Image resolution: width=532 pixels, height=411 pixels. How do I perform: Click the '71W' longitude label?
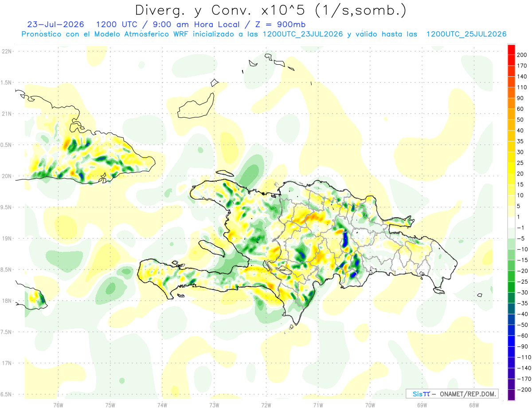(318, 405)
